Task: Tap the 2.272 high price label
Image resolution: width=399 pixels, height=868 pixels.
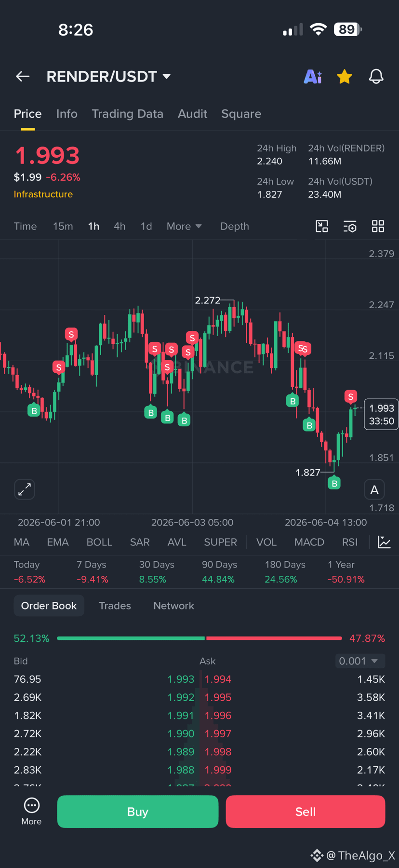Action: 208,300
